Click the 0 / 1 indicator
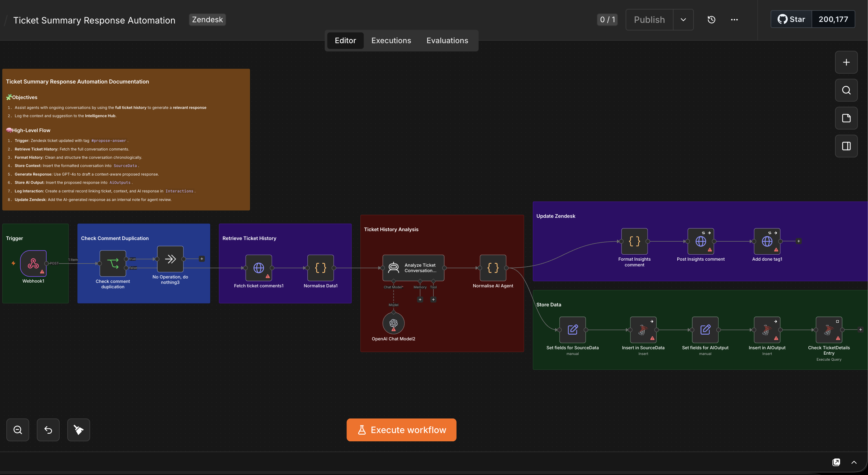Screen dimensions: 868x475 pyautogui.click(x=607, y=20)
